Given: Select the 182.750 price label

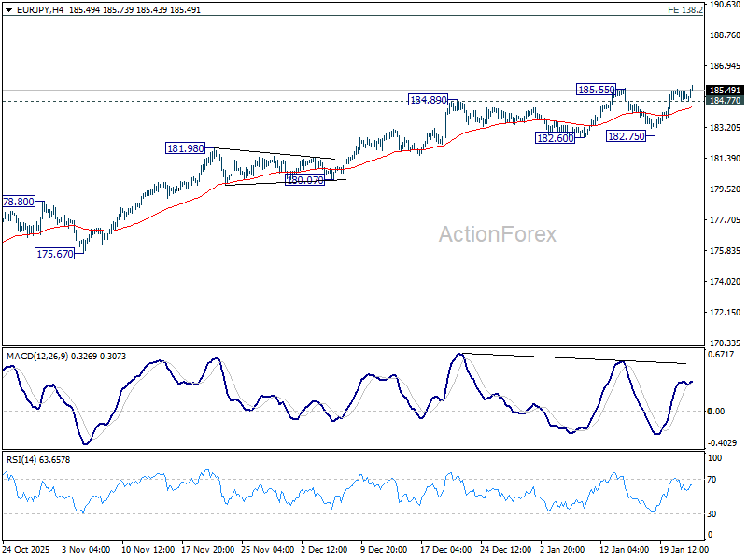Looking at the screenshot, I should click(627, 136).
